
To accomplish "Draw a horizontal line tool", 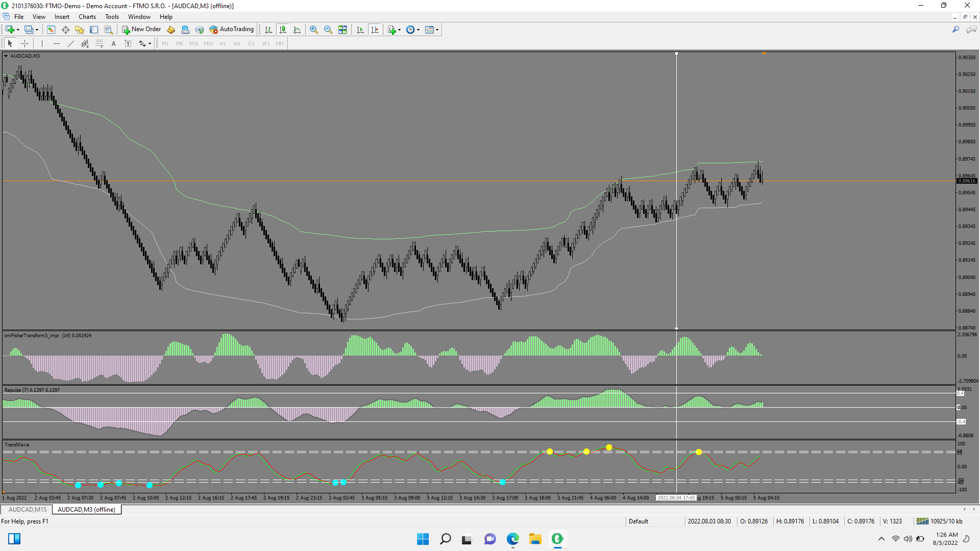I will pos(57,44).
